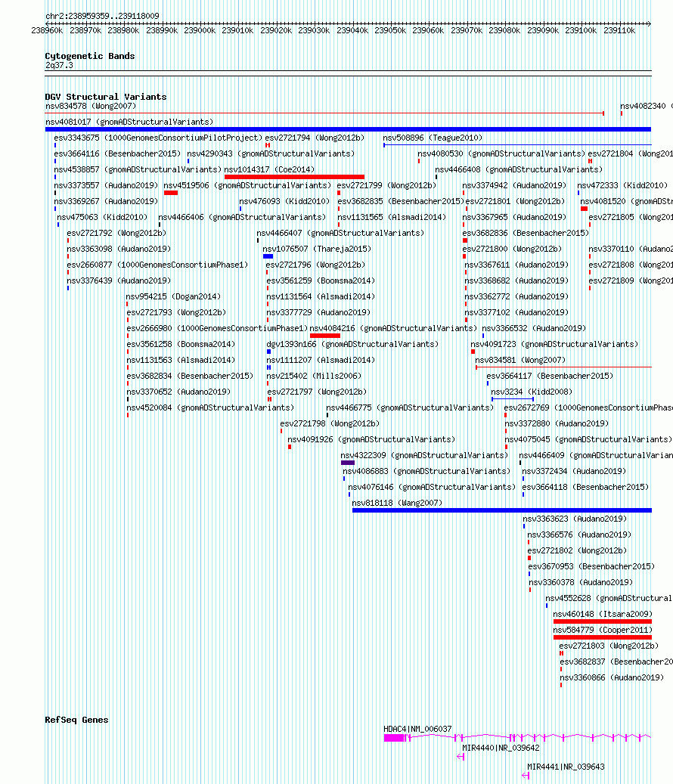This screenshot has height=784, width=673.
Task: Open esv3670953 (Besenbacher2015) label
Action: (x=591, y=566)
